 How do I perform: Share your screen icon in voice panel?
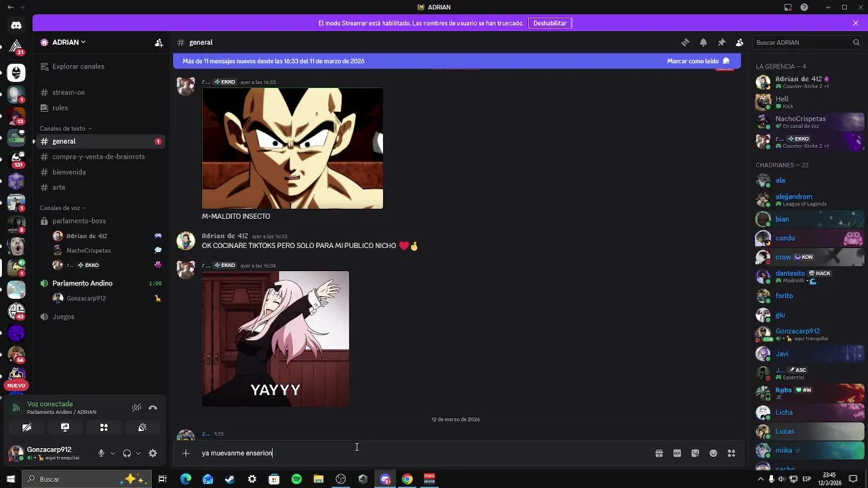65,428
